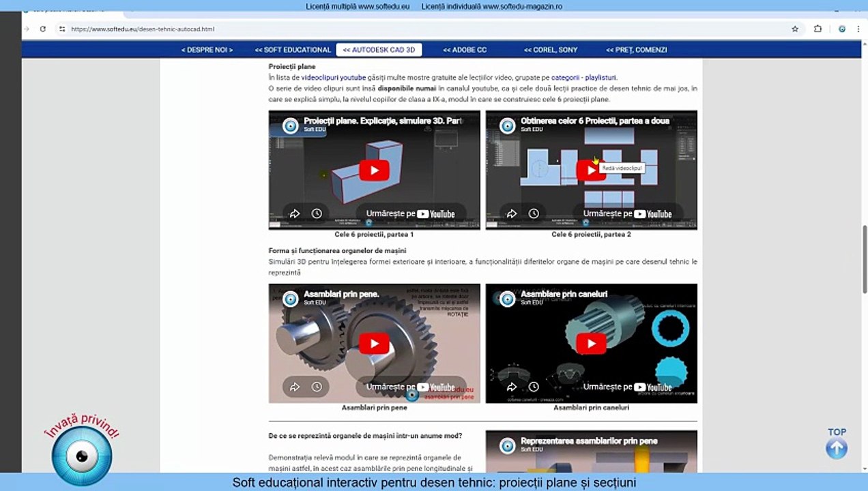Bookmark this page with the star icon
Screen dimensions: 868x491
pos(795,29)
